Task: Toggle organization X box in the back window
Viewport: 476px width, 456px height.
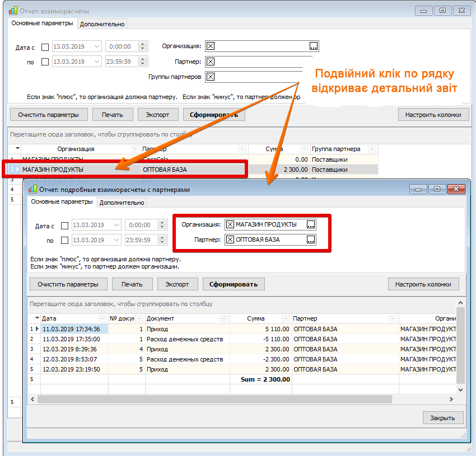Action: [x=211, y=46]
